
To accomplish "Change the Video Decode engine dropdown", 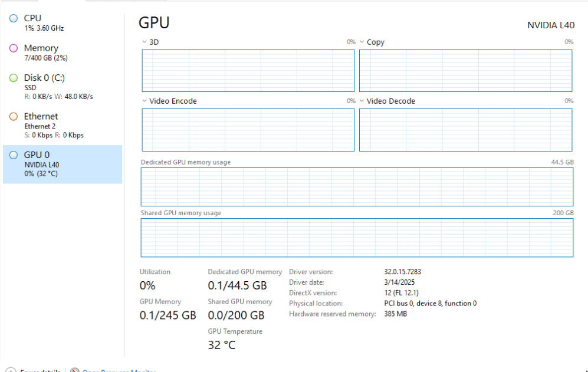I will click(362, 101).
